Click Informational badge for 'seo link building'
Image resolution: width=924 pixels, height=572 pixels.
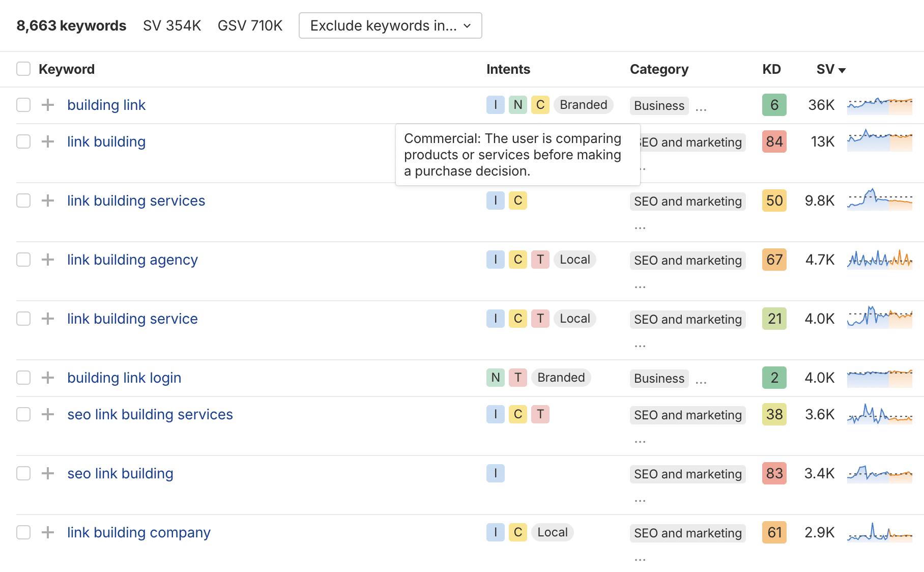tap(496, 473)
